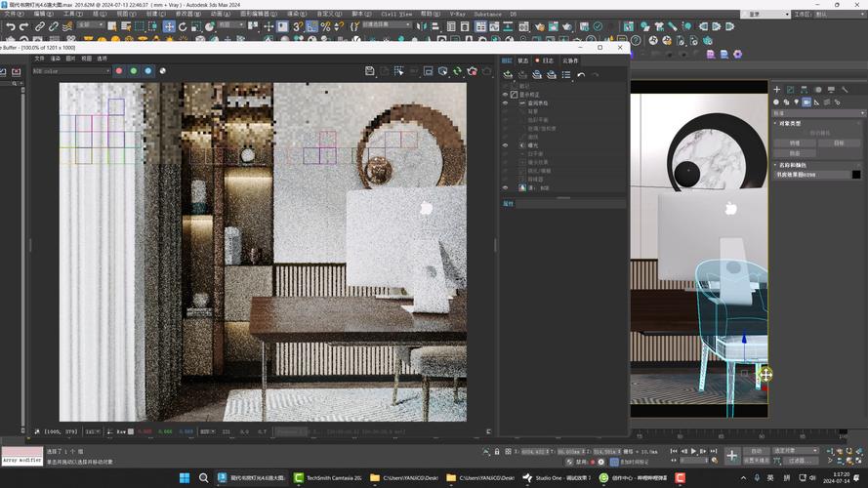Toggle green channel in Frame Buffer
Screen dimensions: 868x488
[x=134, y=71]
